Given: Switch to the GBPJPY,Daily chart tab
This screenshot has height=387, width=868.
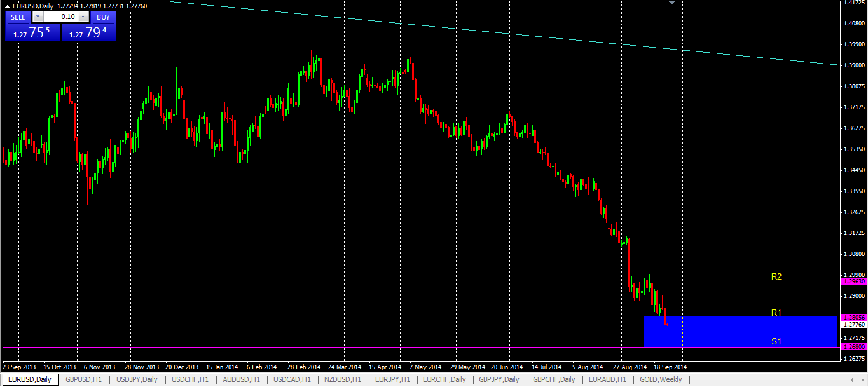Looking at the screenshot, I should (x=499, y=379).
